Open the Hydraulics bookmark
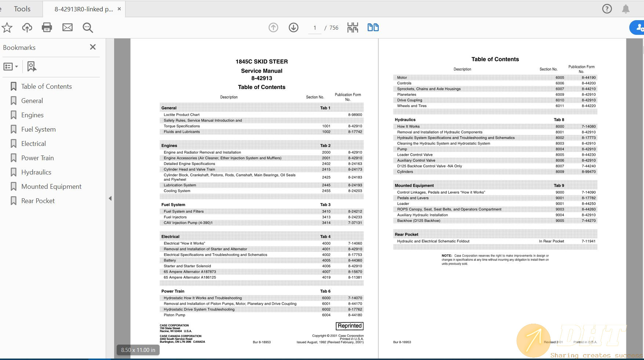 36,172
